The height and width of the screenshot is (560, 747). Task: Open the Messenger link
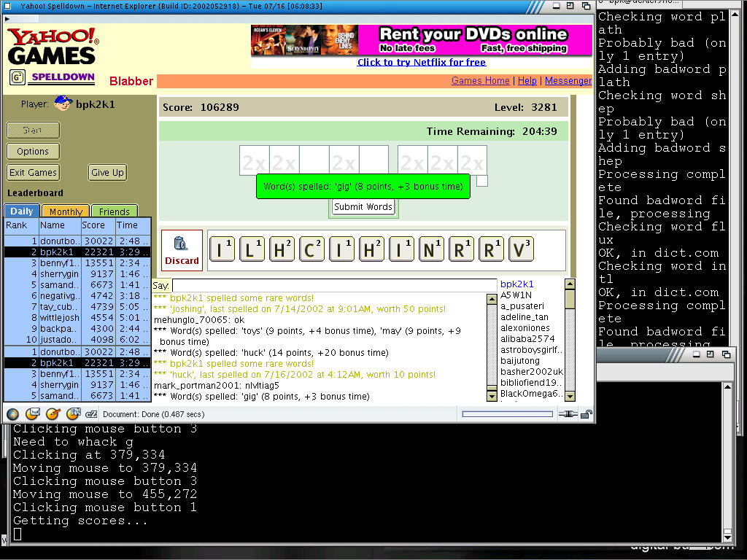pyautogui.click(x=568, y=80)
